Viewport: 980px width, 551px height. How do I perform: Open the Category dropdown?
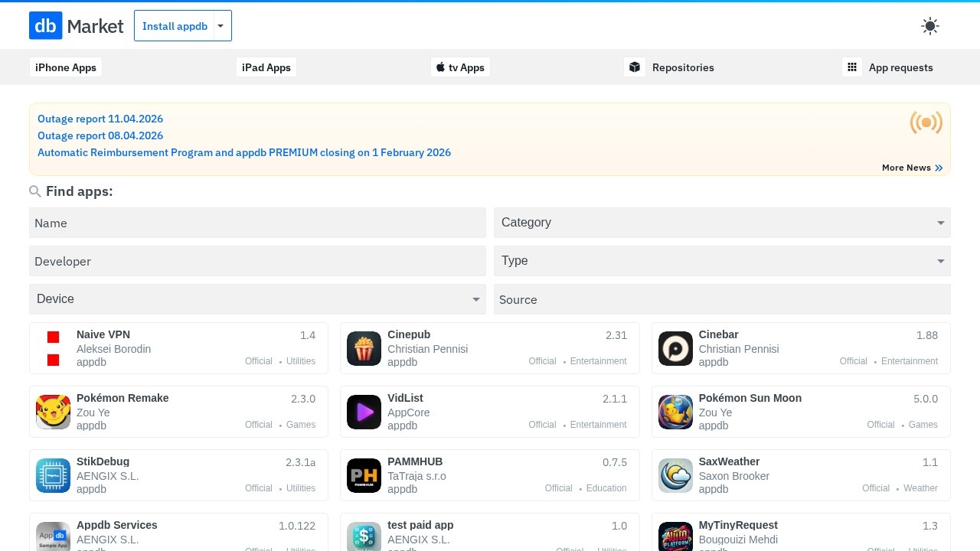pyautogui.click(x=722, y=223)
